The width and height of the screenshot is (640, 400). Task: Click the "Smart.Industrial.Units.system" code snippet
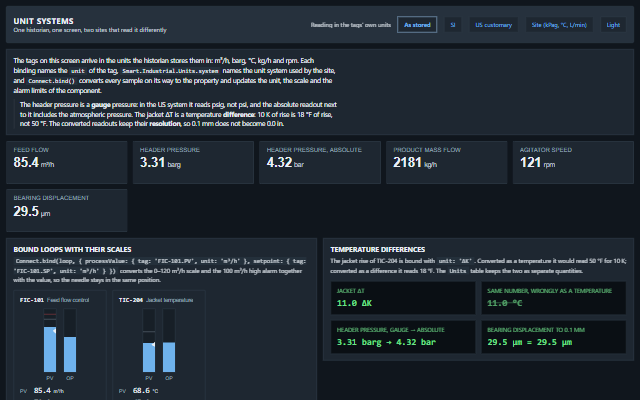tap(170, 71)
